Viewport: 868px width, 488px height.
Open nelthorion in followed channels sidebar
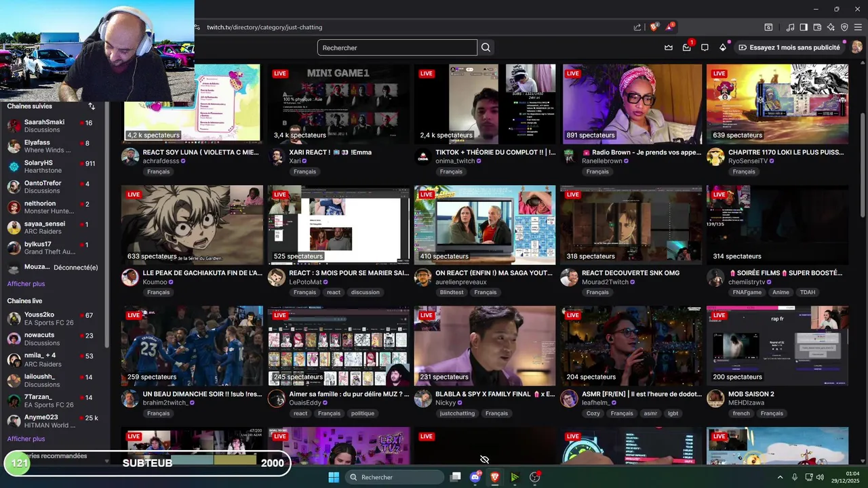tap(53, 207)
